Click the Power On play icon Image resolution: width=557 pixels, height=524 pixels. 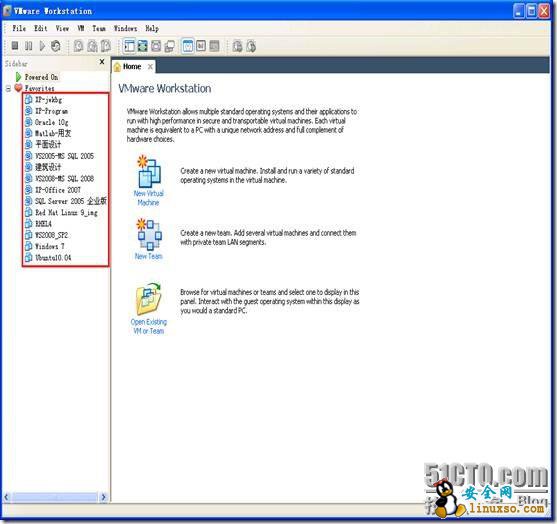coord(42,46)
